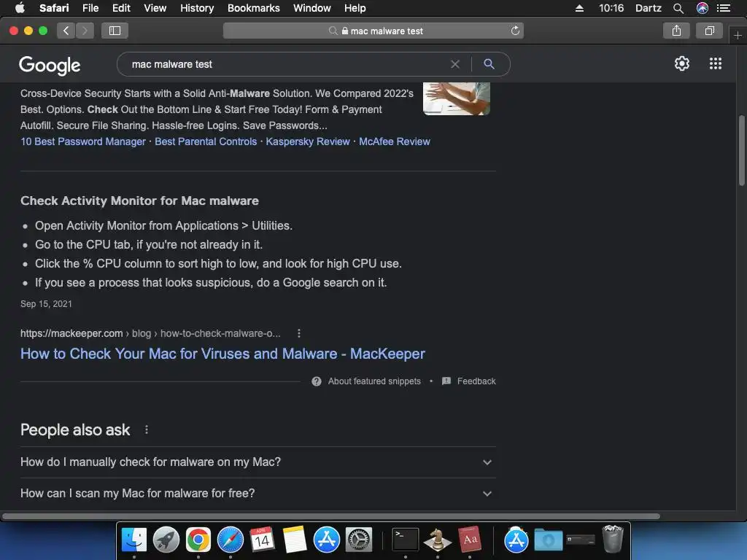
Task: Click the About featured snippets link
Action: [x=374, y=381]
